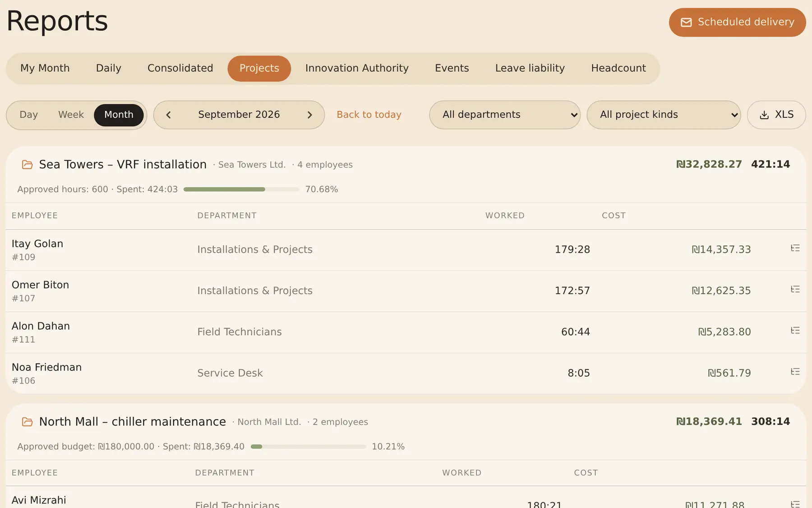Click the 179:28 worked hours value
Viewport: 812px width, 508px height.
572,249
